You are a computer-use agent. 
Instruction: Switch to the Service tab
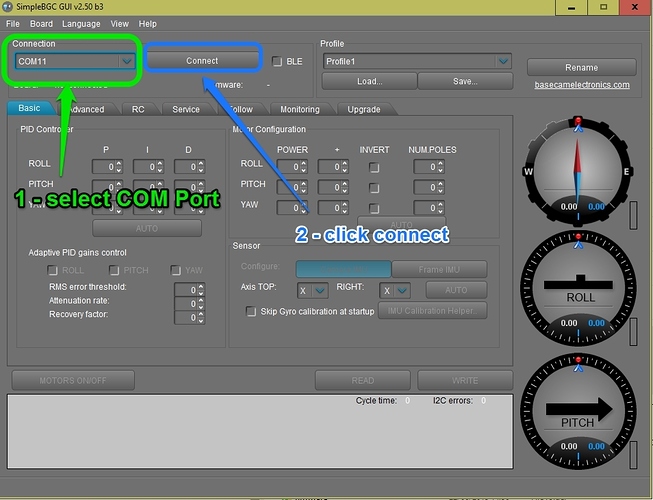coord(186,109)
